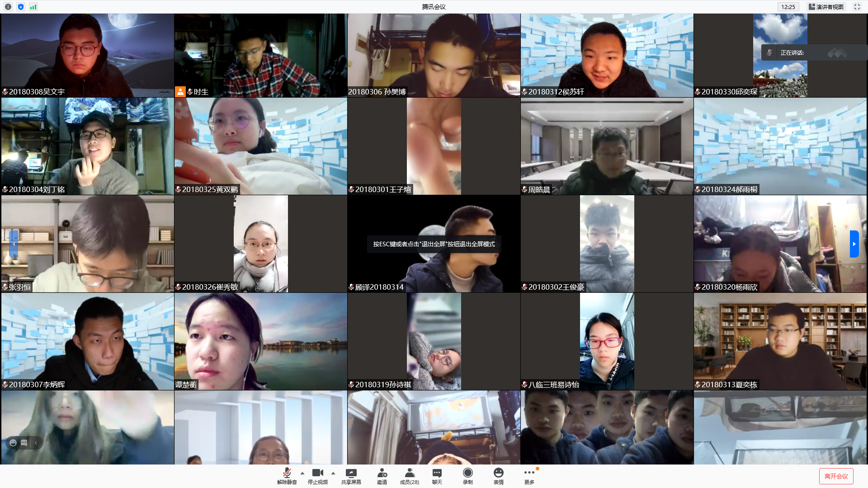Go to next page of participants
The height and width of the screenshot is (488, 868).
(854, 244)
